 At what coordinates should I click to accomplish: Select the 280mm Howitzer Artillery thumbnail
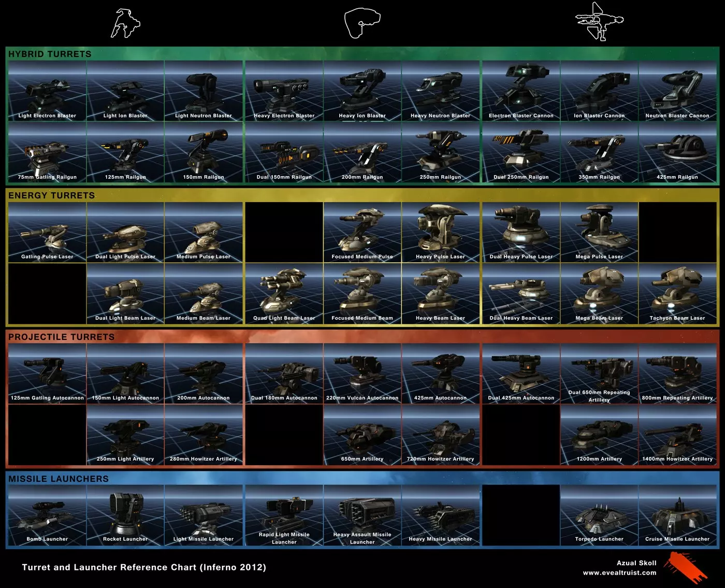coord(204,435)
